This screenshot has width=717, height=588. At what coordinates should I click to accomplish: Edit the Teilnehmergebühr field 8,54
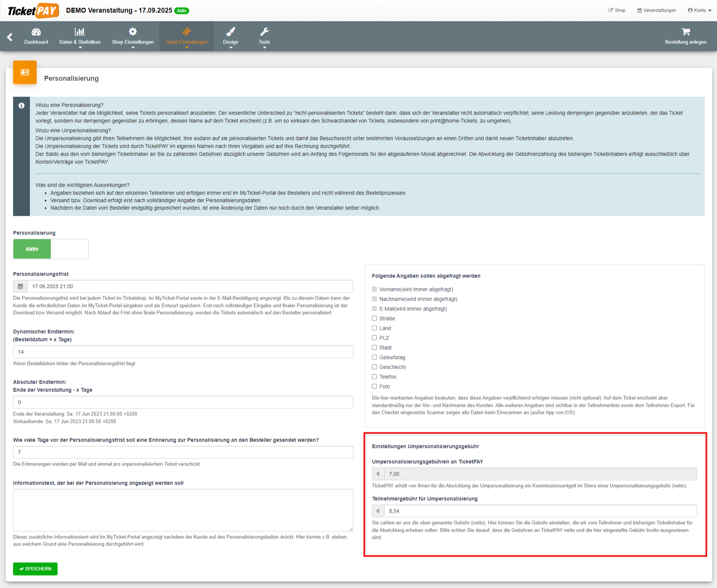(541, 511)
